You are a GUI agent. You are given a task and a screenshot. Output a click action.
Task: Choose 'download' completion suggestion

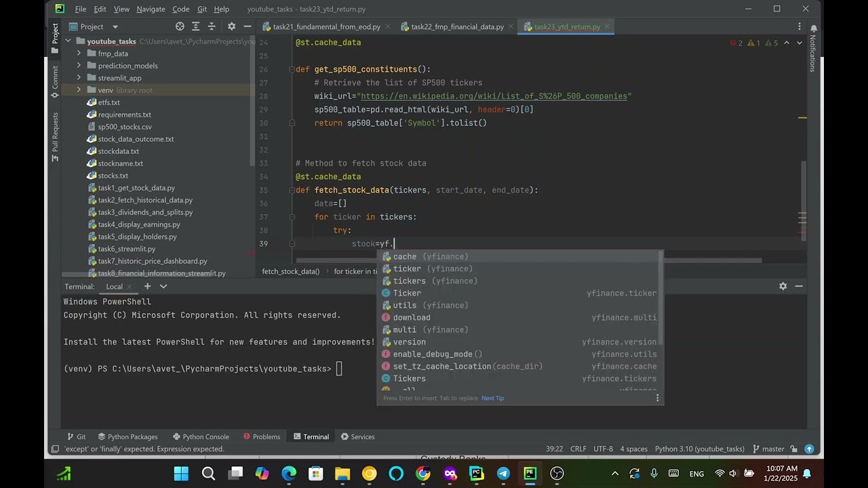pos(519,317)
